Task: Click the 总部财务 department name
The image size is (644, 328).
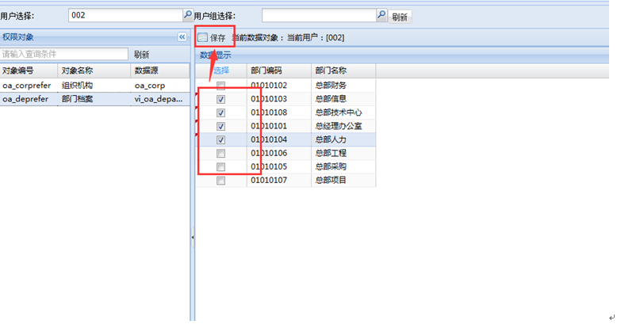Action: click(331, 86)
